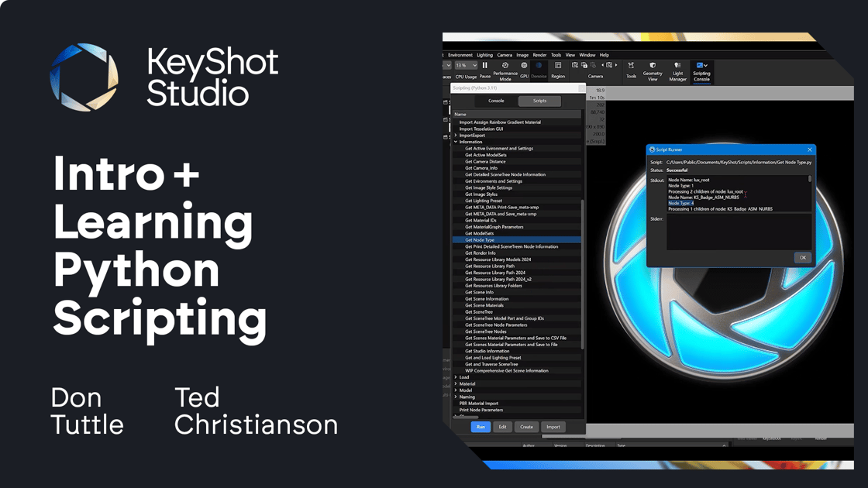The image size is (868, 488).
Task: Click 'Node Type: 4' highlighted stdout line
Action: (681, 203)
